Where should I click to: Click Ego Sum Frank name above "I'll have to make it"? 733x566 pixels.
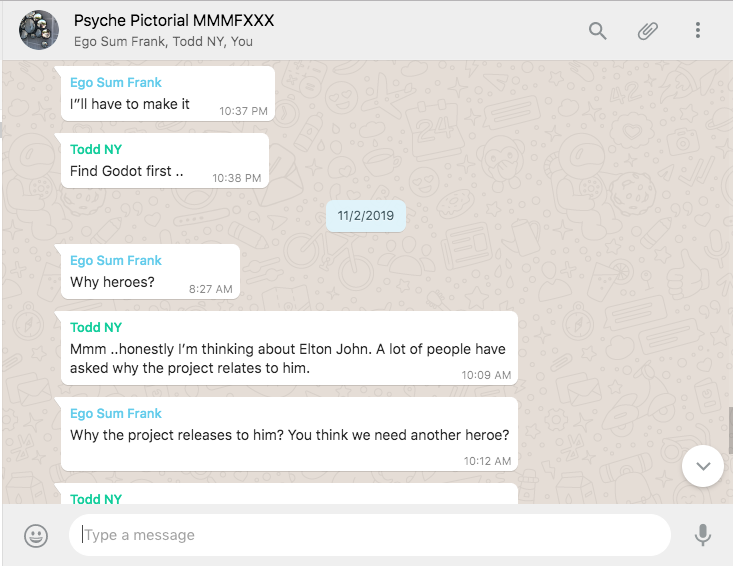pos(115,83)
